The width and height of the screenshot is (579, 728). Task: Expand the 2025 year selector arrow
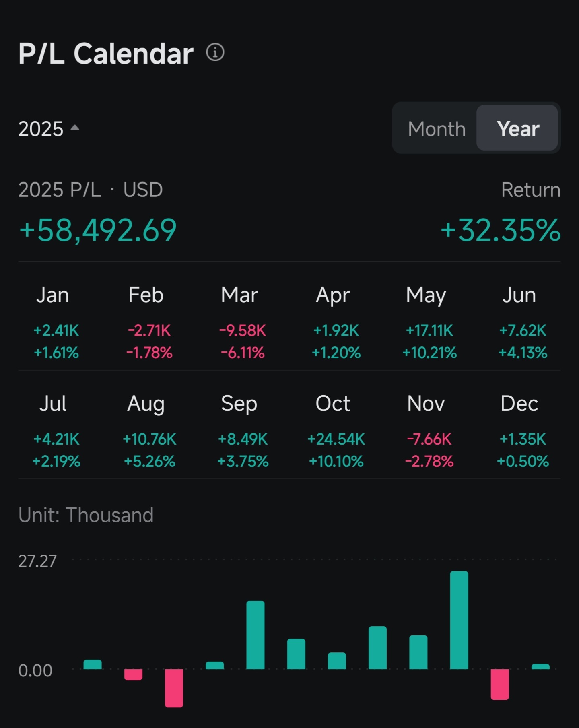[x=75, y=128]
